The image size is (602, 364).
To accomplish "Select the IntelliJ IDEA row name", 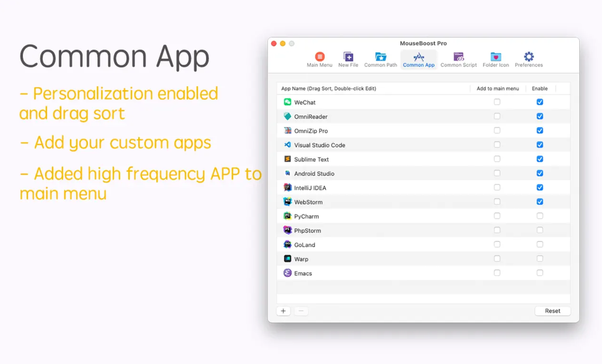I will (310, 188).
